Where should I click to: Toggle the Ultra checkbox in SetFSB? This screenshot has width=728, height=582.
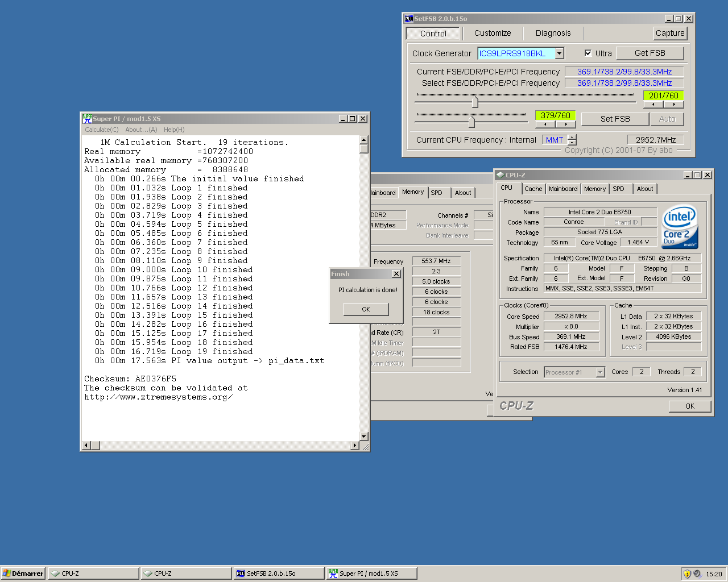point(588,53)
